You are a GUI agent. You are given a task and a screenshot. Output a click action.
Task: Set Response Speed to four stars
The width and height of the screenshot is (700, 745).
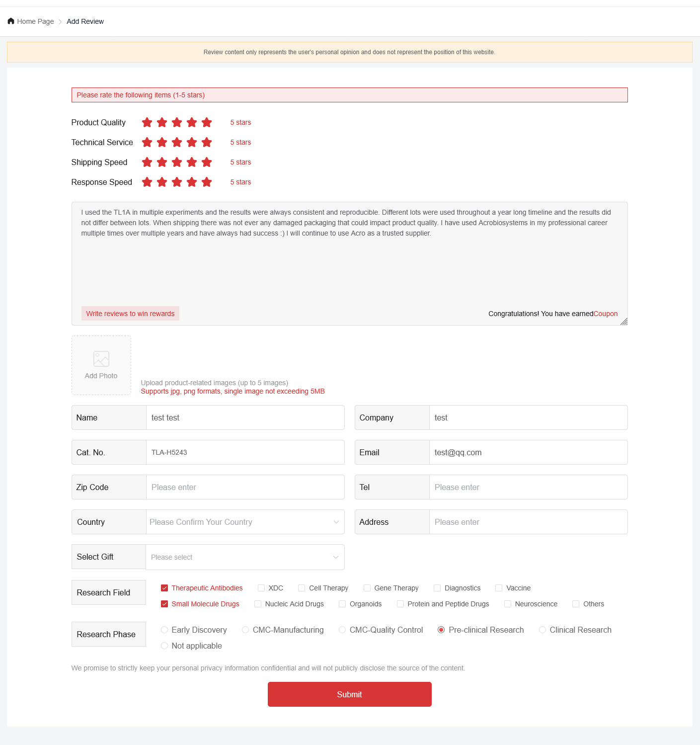[x=192, y=182]
